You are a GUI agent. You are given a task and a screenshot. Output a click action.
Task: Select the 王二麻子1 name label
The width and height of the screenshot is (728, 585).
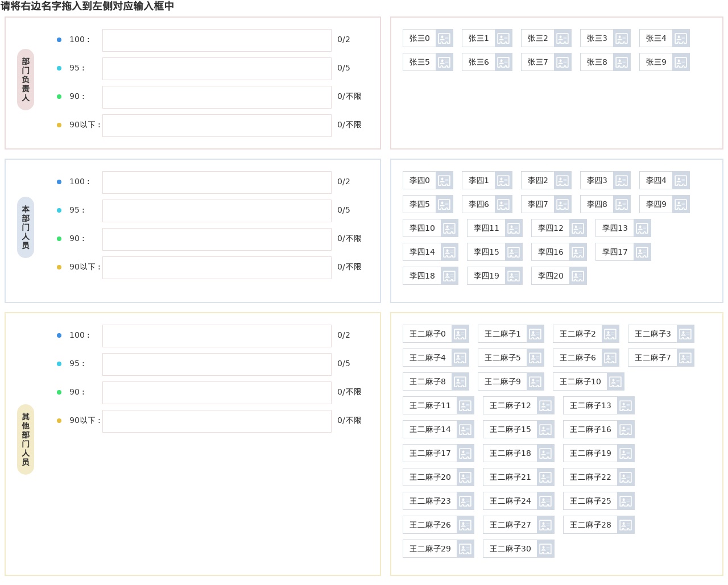pos(502,334)
